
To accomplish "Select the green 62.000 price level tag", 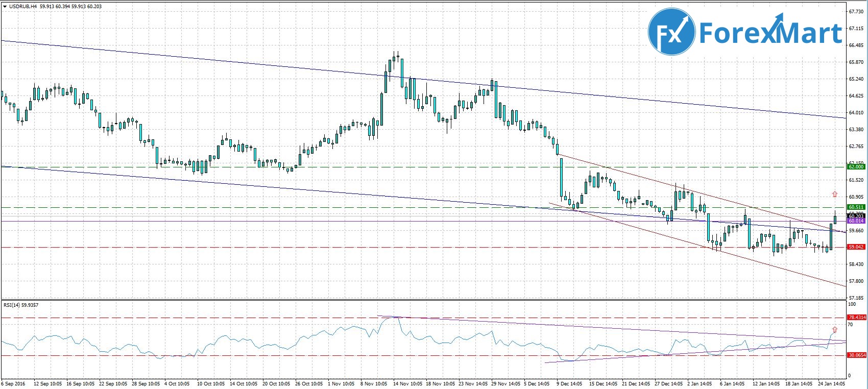I will pyautogui.click(x=856, y=167).
